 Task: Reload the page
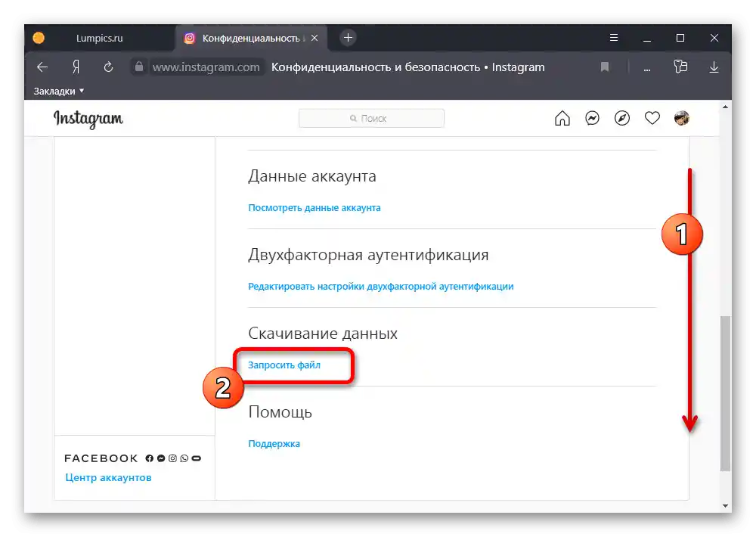(x=108, y=67)
